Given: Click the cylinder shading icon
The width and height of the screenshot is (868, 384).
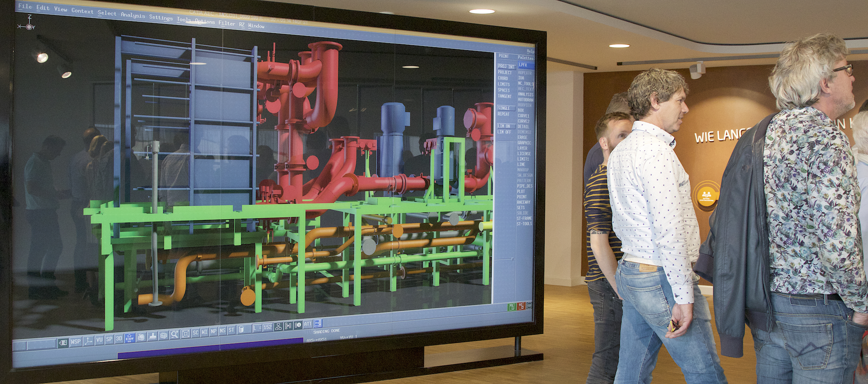Looking at the screenshot, I should click(241, 329).
